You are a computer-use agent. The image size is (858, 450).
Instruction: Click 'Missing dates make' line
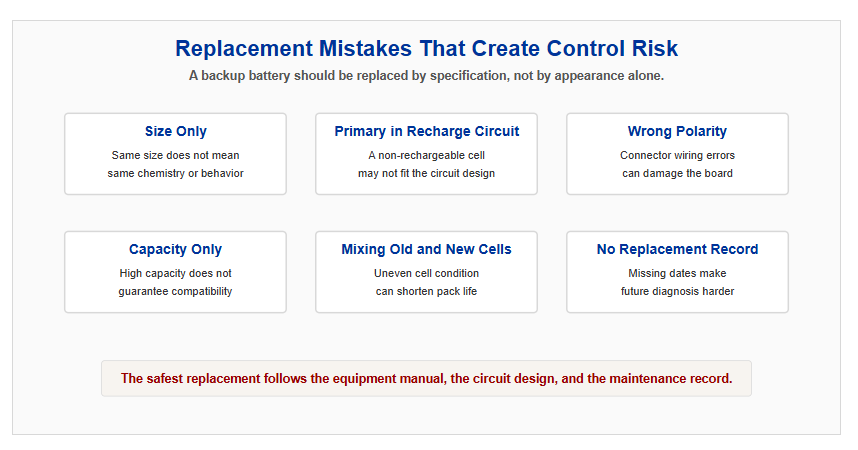click(677, 273)
